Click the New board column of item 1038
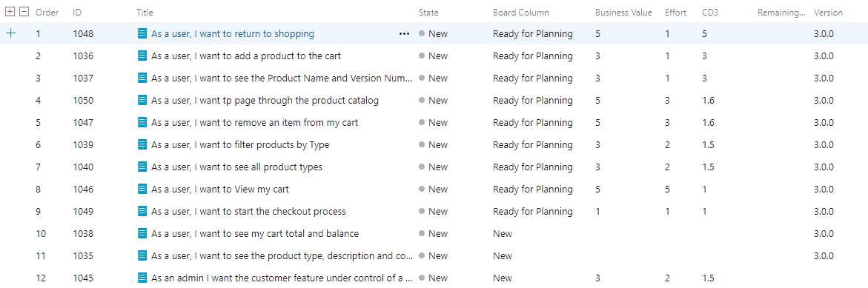This screenshot has height=288, width=868. (x=503, y=233)
